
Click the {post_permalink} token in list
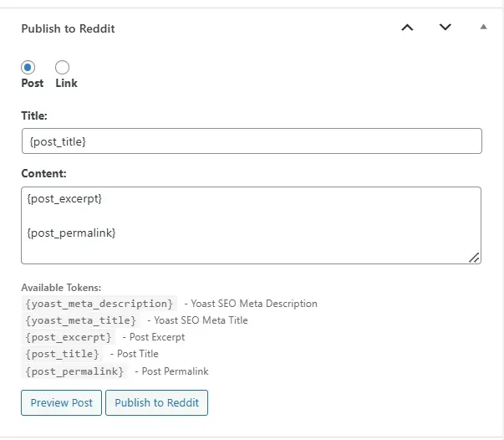click(x=74, y=371)
